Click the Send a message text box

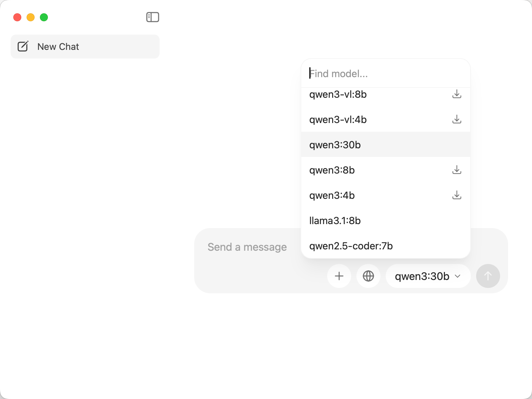pos(247,247)
